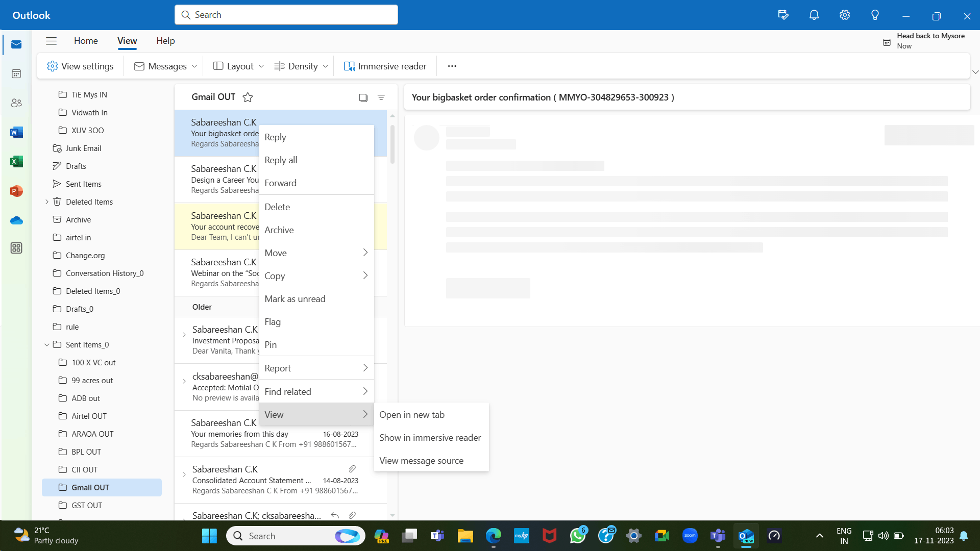Open the Density dropdown in the ribbon
This screenshot has height=551, width=980.
pos(300,66)
